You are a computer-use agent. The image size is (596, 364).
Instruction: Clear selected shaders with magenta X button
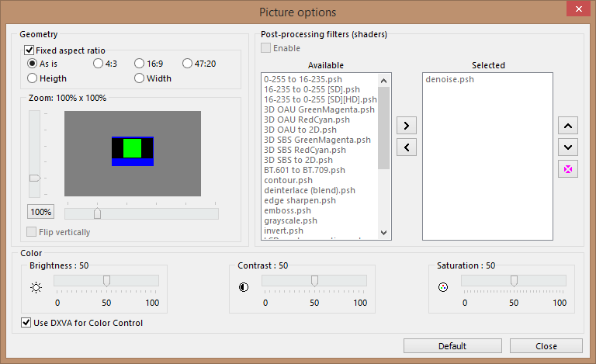tap(567, 168)
